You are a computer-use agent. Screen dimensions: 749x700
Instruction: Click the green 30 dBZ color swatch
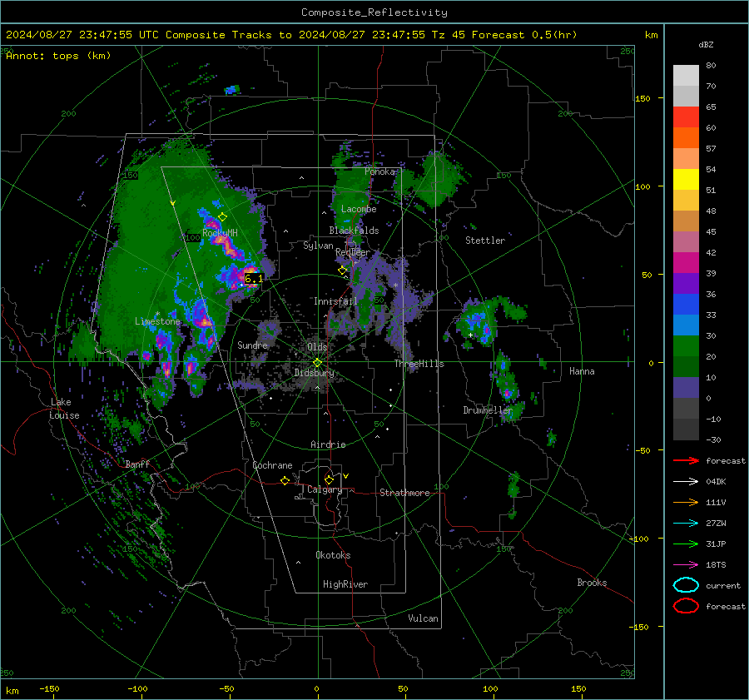click(x=686, y=345)
